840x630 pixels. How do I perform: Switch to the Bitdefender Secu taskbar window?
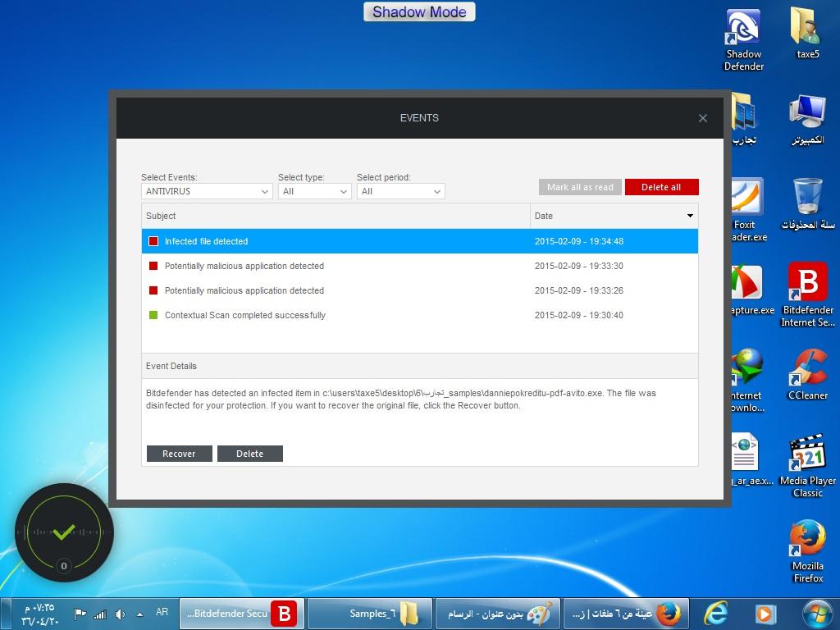(242, 614)
